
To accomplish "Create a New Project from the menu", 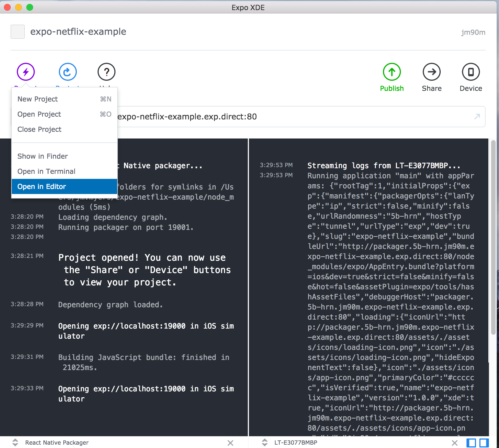I will (38, 99).
